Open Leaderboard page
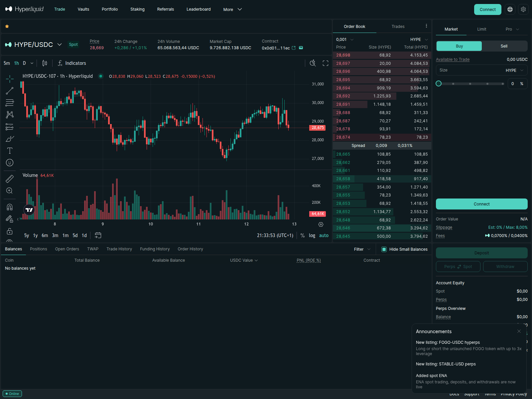 (199, 9)
